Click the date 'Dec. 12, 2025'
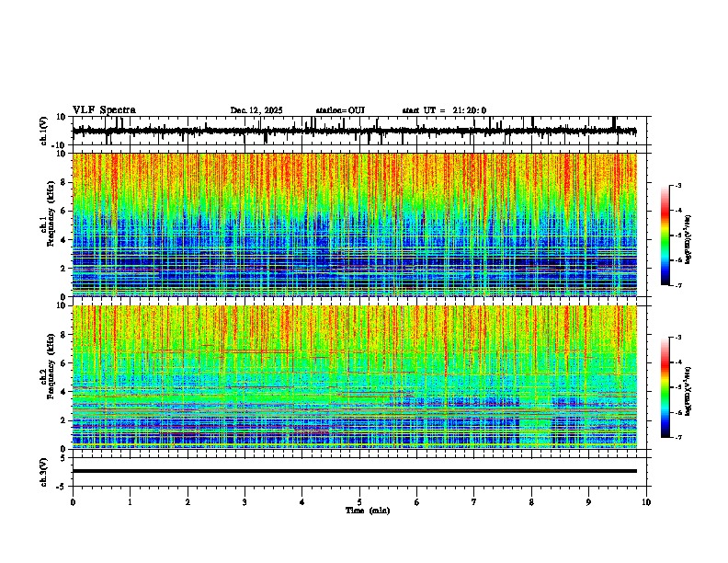The height and width of the screenshot is (563, 728). pos(256,110)
